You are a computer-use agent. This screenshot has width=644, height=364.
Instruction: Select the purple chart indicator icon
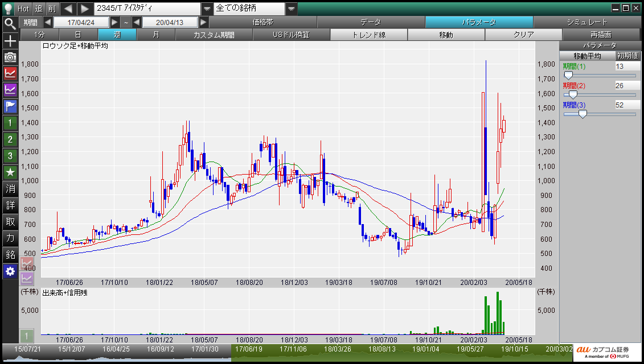click(10, 89)
